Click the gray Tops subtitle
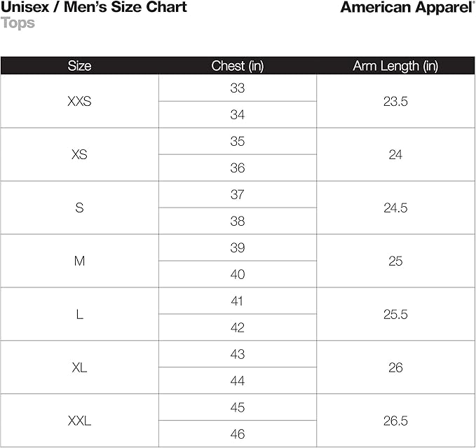476x448 pixels. [18, 23]
